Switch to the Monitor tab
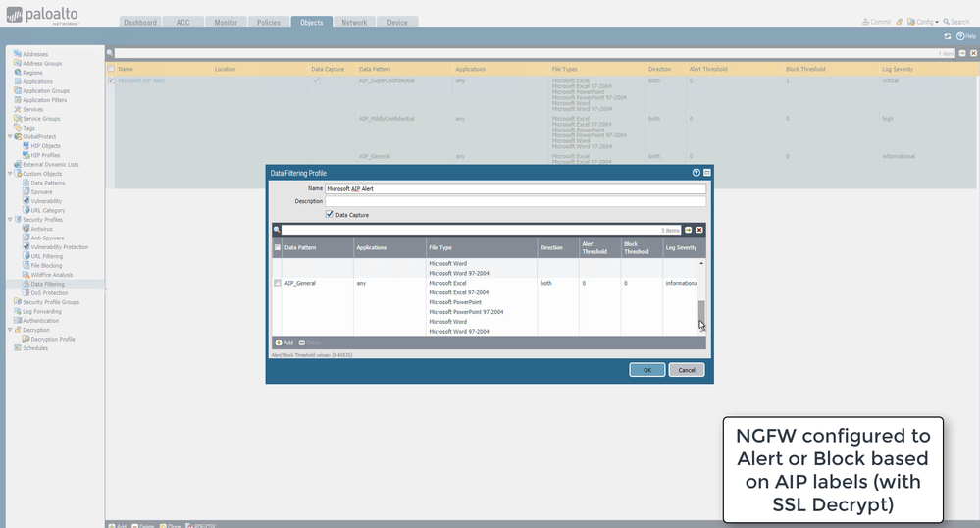980x528 pixels. point(226,22)
